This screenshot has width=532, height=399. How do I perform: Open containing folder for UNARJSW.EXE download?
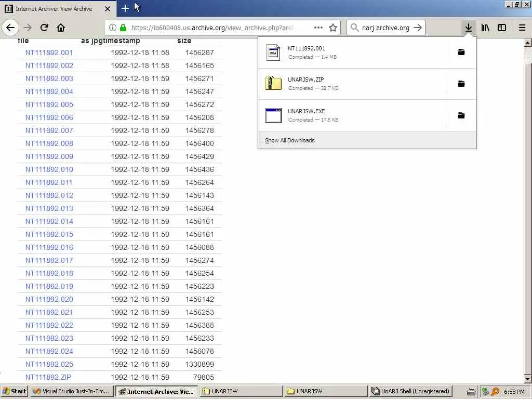point(461,115)
